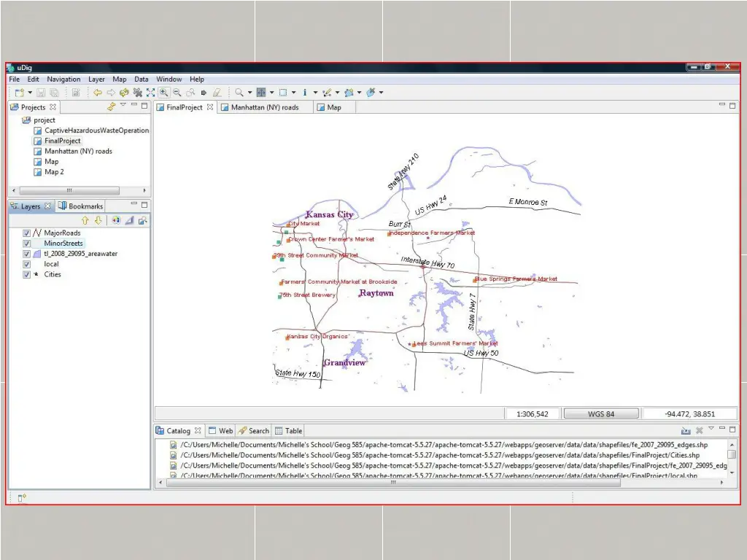Open Selection tool dropdown arrow
The height and width of the screenshot is (560, 747).
[x=293, y=93]
